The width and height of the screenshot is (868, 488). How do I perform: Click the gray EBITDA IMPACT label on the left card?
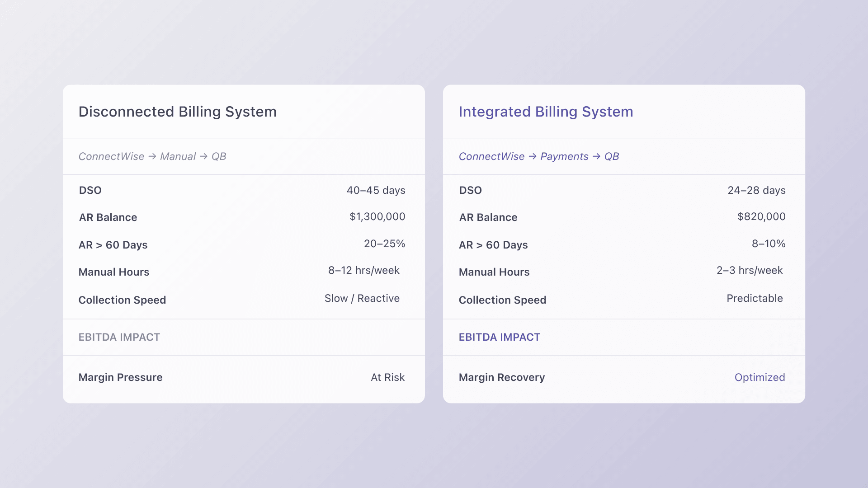pos(119,337)
